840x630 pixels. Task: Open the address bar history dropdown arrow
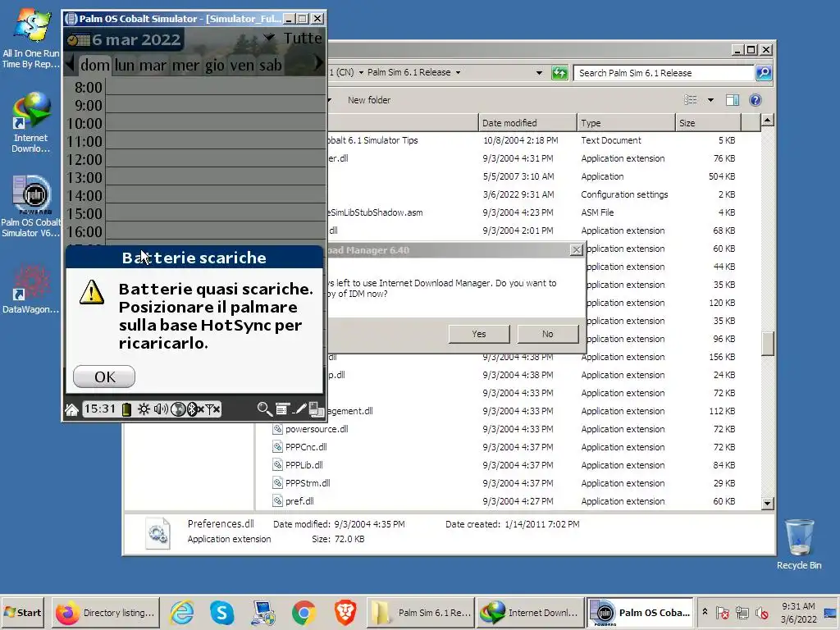point(539,73)
